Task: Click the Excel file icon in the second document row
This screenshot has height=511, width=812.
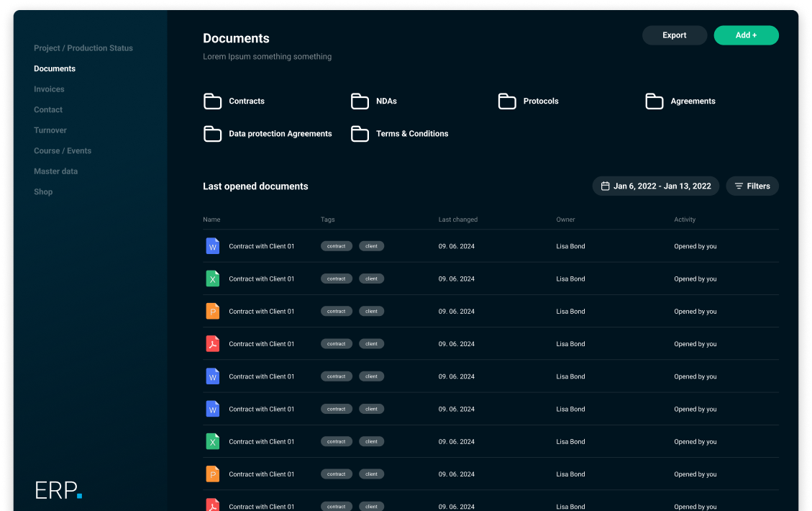Action: pos(212,279)
